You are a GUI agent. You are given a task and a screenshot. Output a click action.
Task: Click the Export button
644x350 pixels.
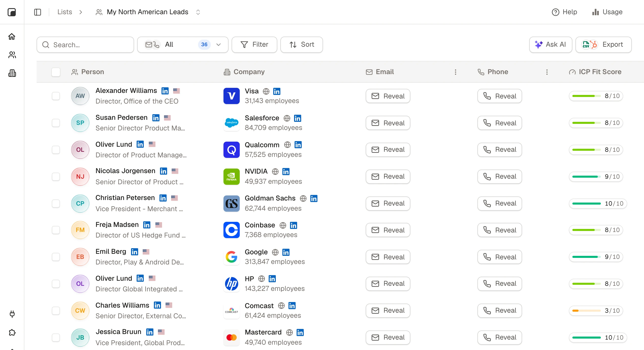(x=603, y=45)
